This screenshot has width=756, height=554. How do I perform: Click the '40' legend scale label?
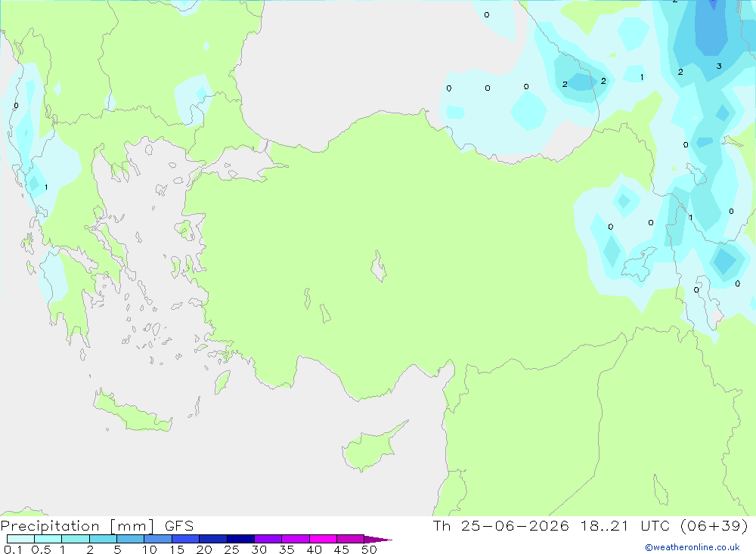click(314, 549)
